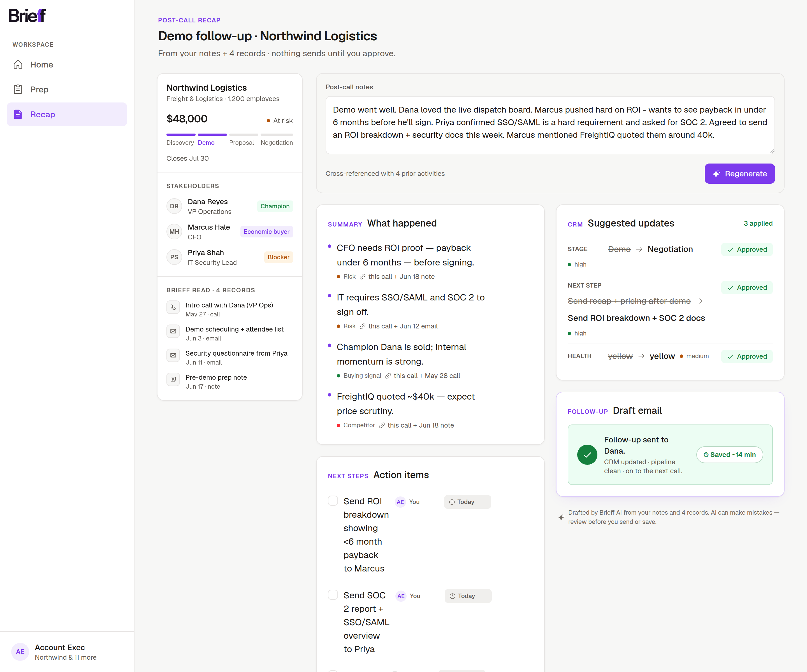Click the source link icon beside Jun 12 email
The image size is (807, 672).
pos(362,326)
